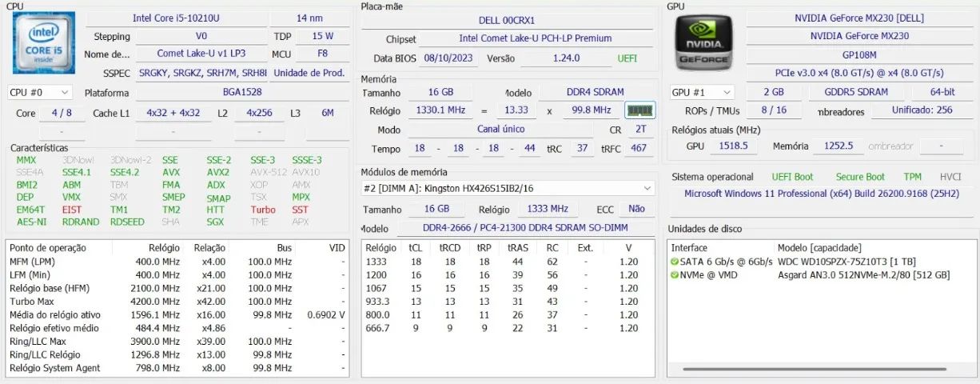
Task: Select the "Turbo Max" row in the clock table
Action: (177, 302)
